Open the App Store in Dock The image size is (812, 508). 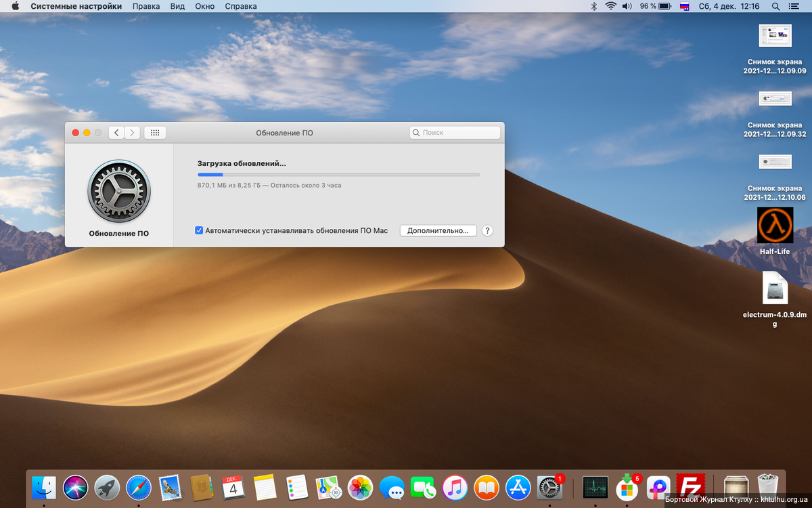518,487
